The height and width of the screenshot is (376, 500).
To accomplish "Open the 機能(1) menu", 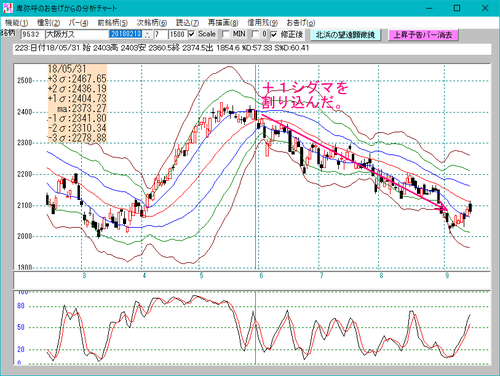I will tap(16, 23).
